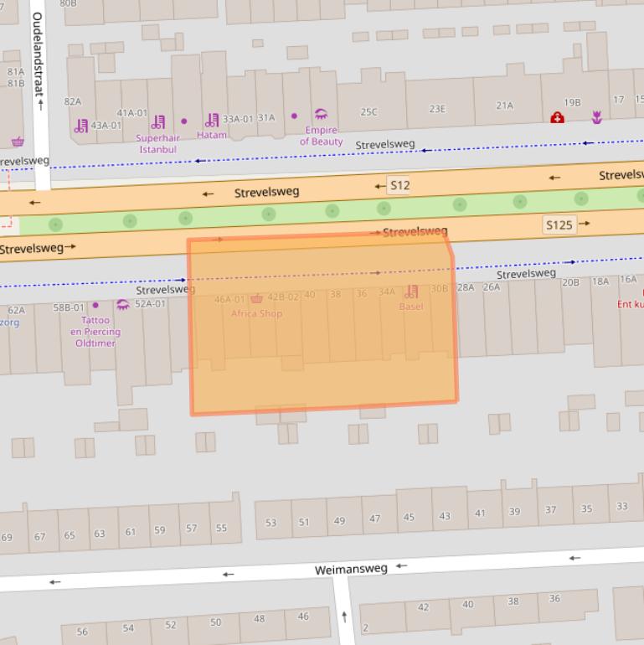Click the Empire of Beauty text label
This screenshot has height=645, width=644.
pos(321,136)
